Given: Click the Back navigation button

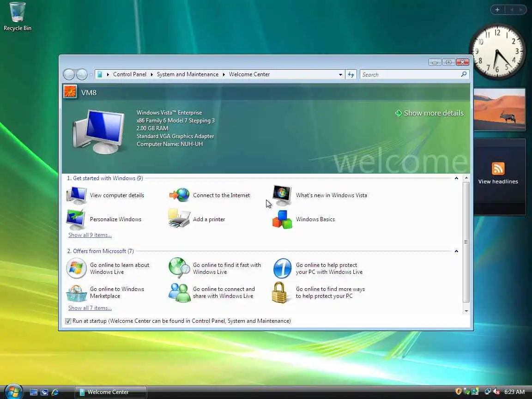Looking at the screenshot, I should click(69, 74).
